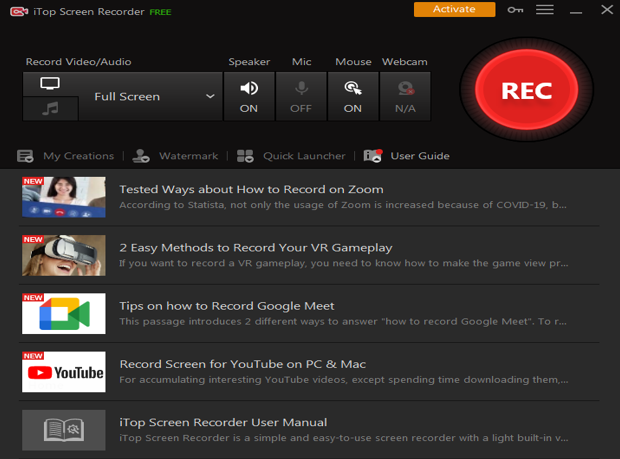Enable the Mic toggle
Screen dimensions: 620x459
pyautogui.click(x=301, y=96)
